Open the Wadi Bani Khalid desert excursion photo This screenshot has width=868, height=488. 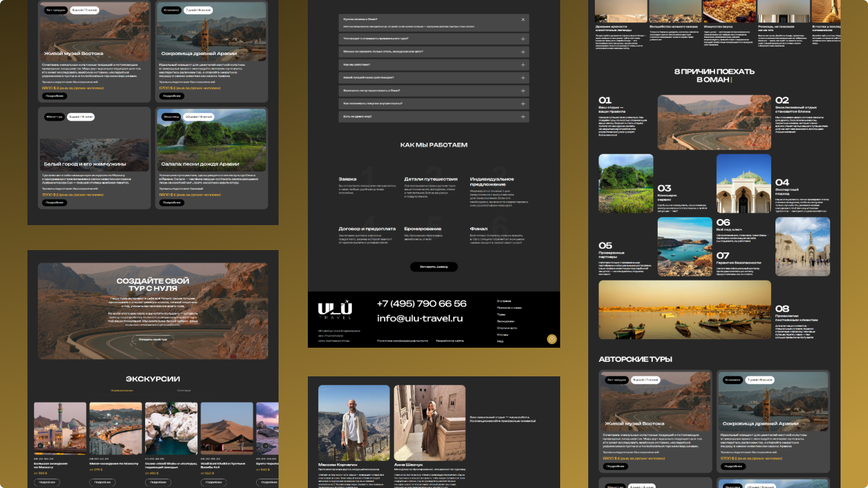click(x=227, y=428)
